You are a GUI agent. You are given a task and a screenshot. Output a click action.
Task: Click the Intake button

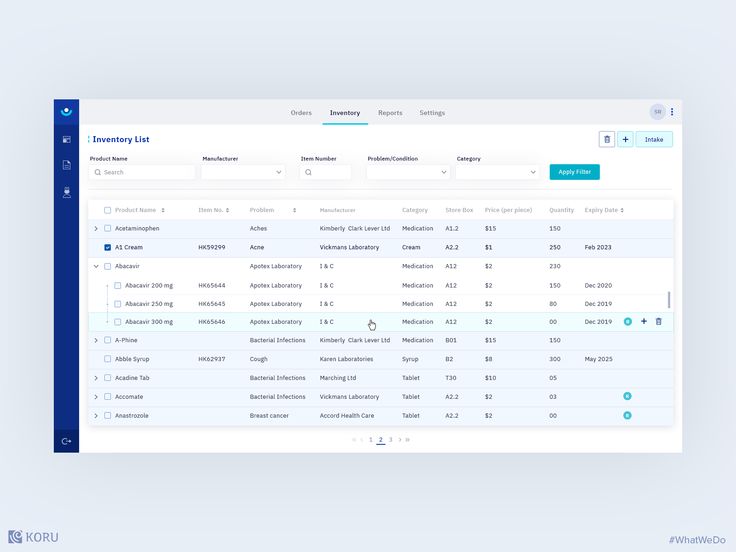654,139
